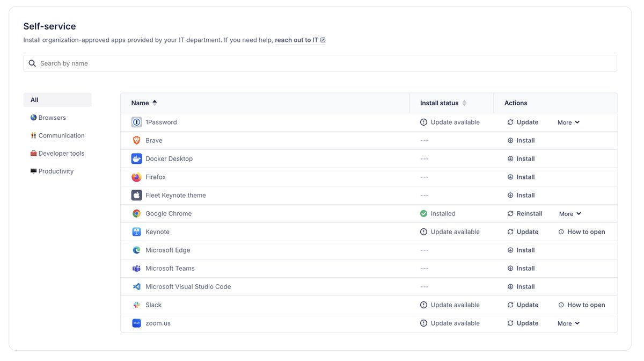Open the reach out to IT link

[x=300, y=40]
